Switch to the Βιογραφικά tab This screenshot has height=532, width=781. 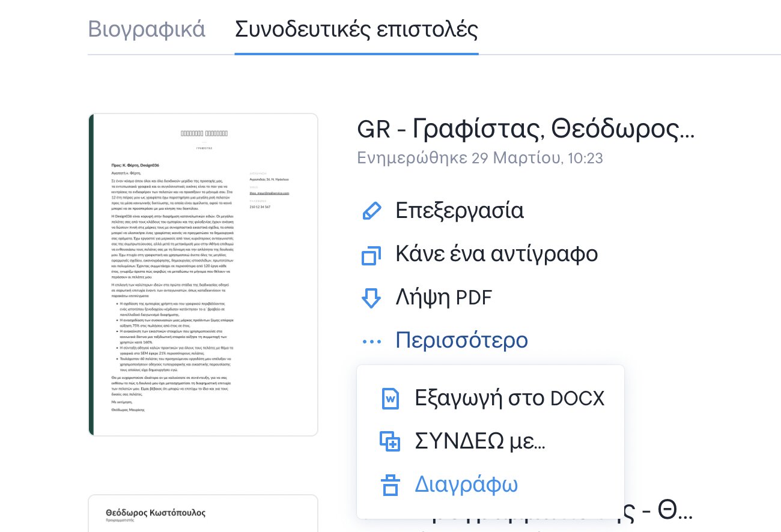[x=147, y=29]
